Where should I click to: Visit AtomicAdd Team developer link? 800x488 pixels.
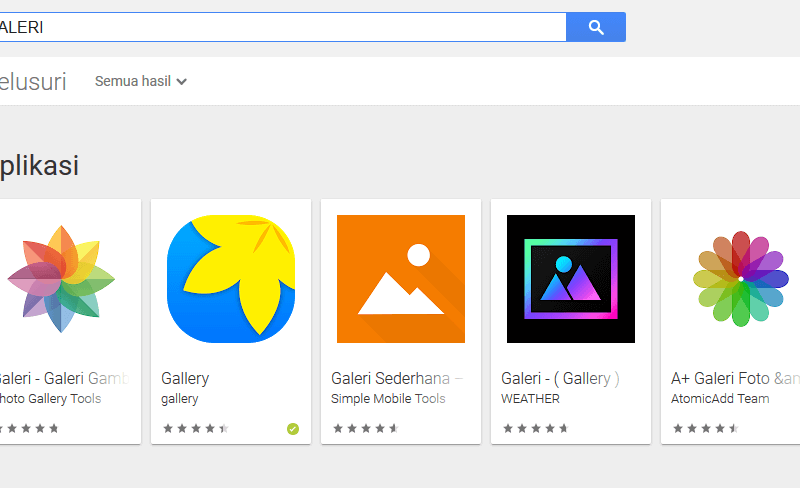point(720,399)
